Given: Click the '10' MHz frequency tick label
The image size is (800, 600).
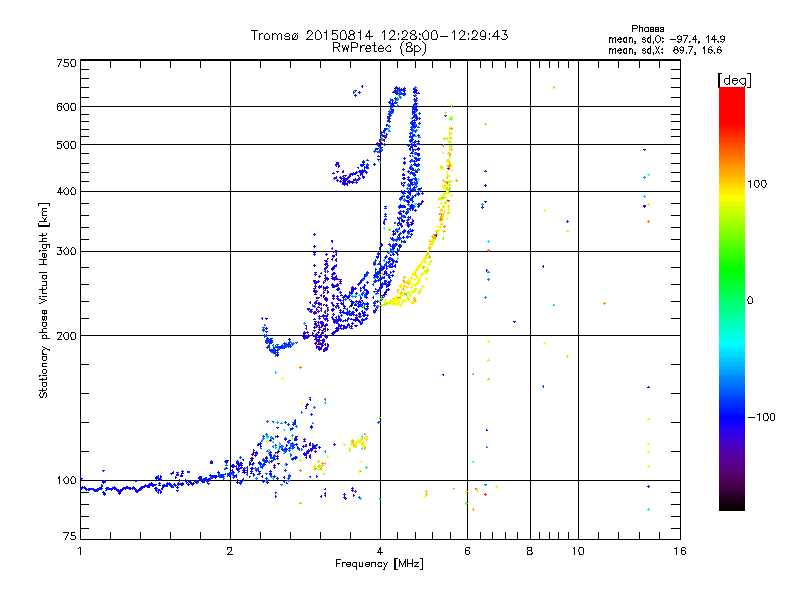Looking at the screenshot, I should 578,551.
